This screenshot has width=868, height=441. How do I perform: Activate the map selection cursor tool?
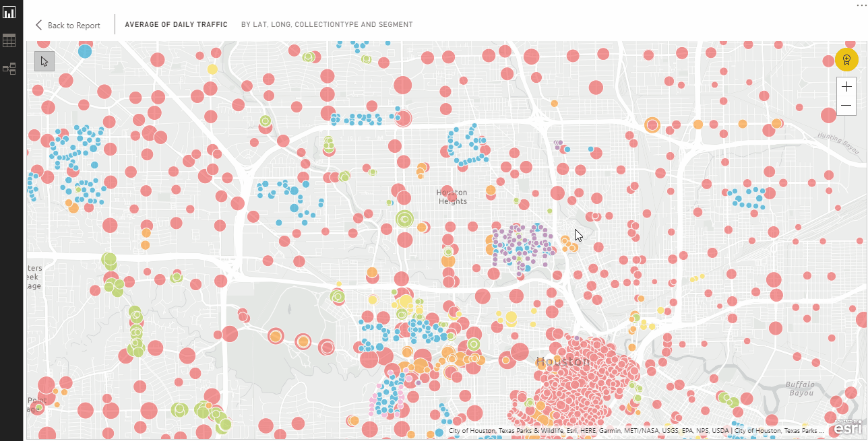point(44,61)
